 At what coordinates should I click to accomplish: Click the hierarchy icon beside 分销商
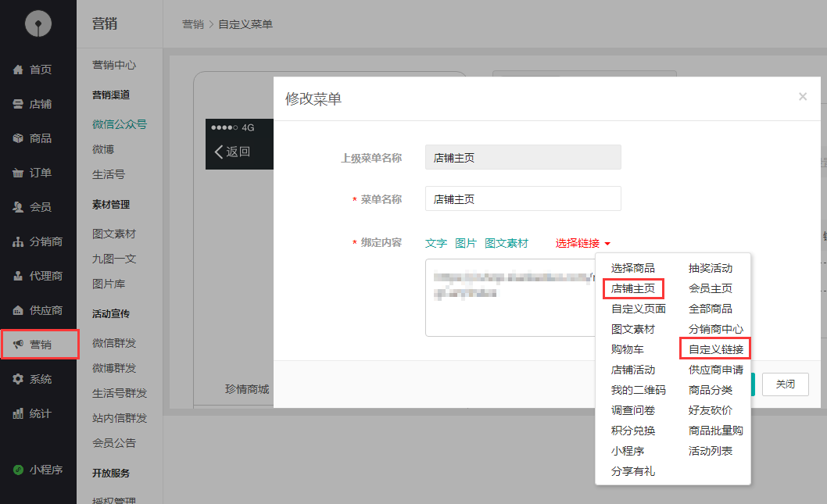pos(18,241)
